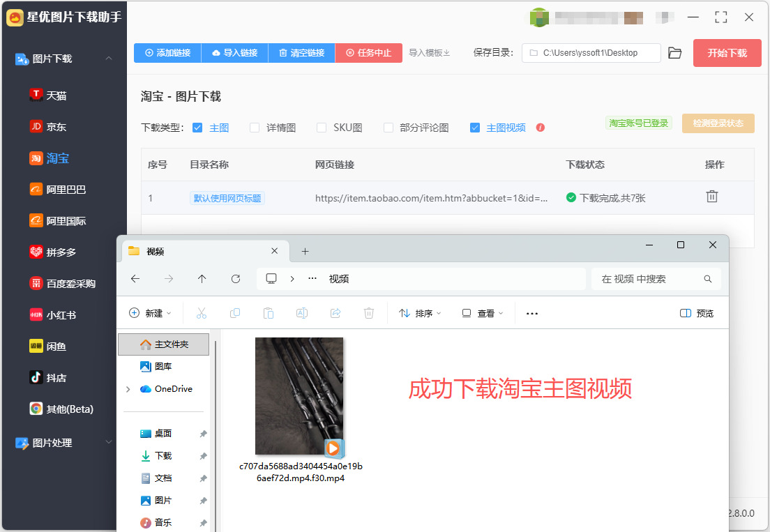
Task: Click the 默认使用网页标题 tag
Action: click(227, 198)
